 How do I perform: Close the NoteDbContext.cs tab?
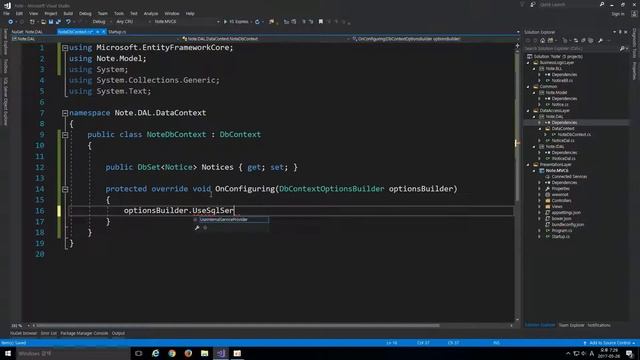[104, 32]
